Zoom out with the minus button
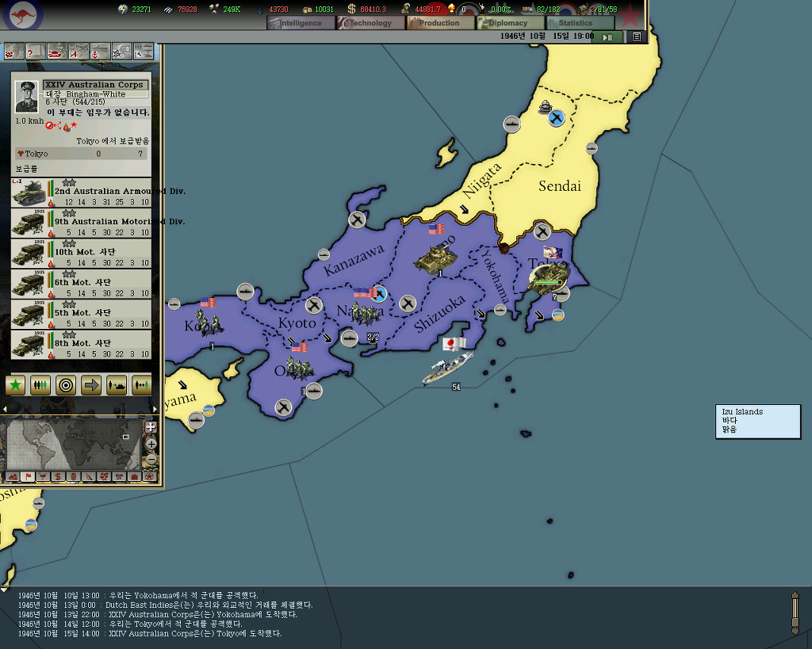The height and width of the screenshot is (649, 812). coord(151,459)
